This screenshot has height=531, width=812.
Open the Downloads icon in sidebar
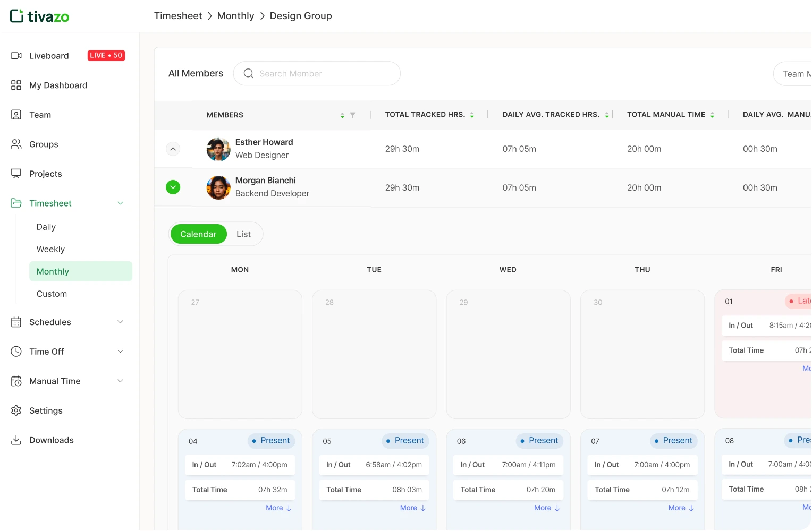[16, 440]
